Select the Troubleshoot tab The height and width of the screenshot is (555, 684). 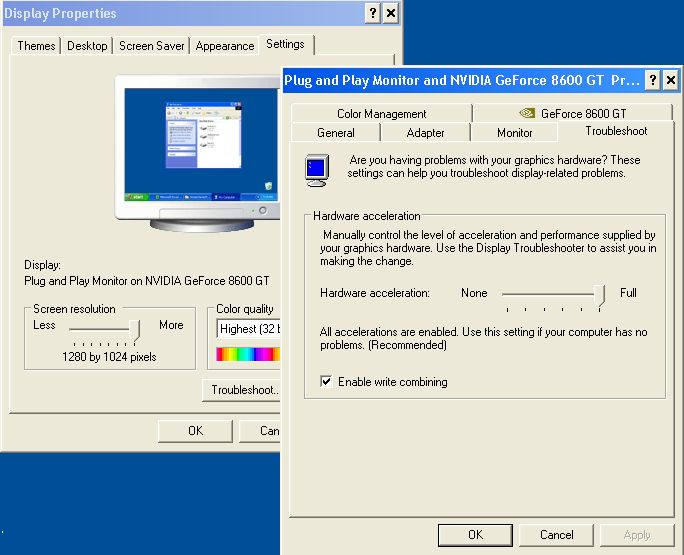616,131
